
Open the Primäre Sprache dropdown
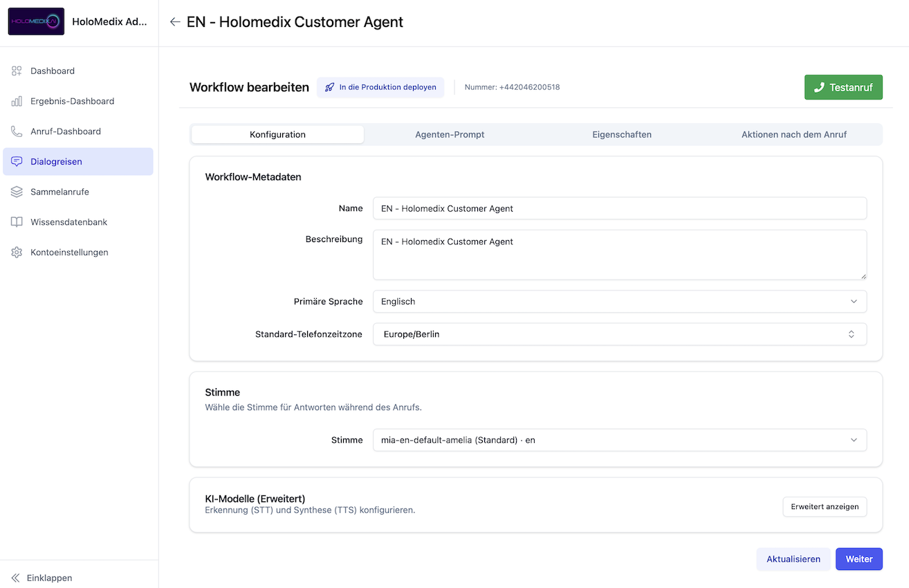click(x=619, y=302)
